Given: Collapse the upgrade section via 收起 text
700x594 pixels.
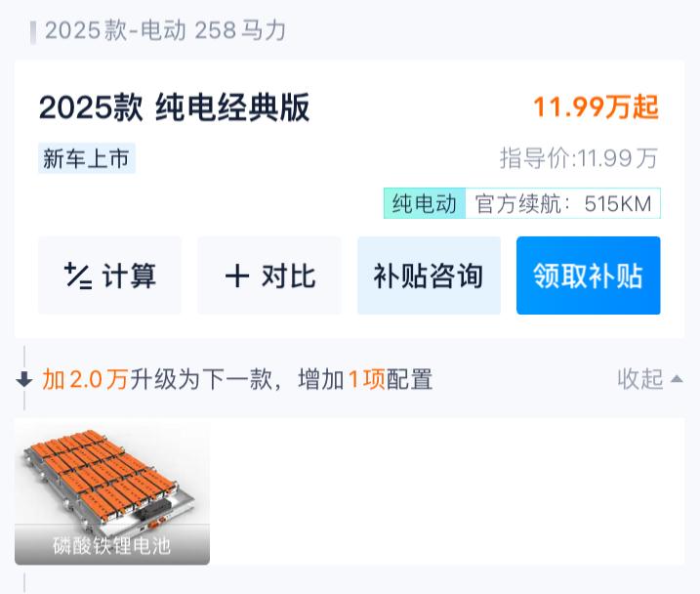Looking at the screenshot, I should pos(640,379).
